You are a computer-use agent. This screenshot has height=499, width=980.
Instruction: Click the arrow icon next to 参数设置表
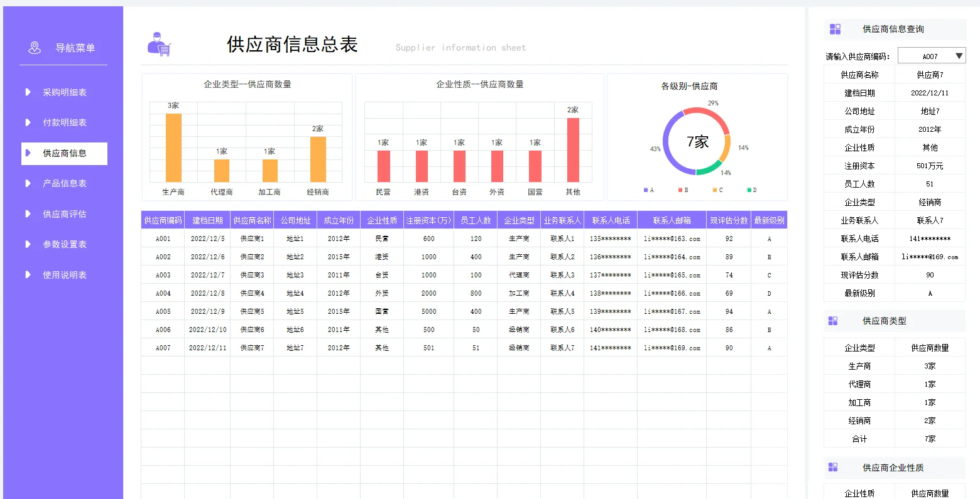coord(28,244)
